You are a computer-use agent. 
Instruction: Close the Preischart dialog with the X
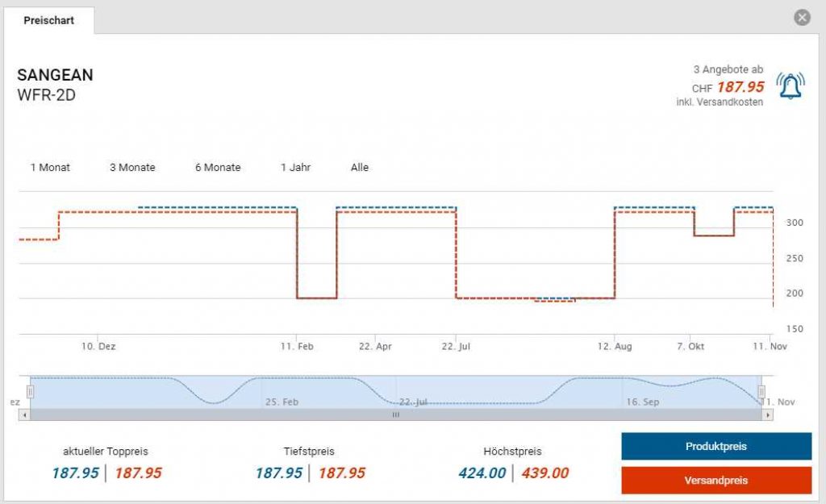(x=801, y=18)
